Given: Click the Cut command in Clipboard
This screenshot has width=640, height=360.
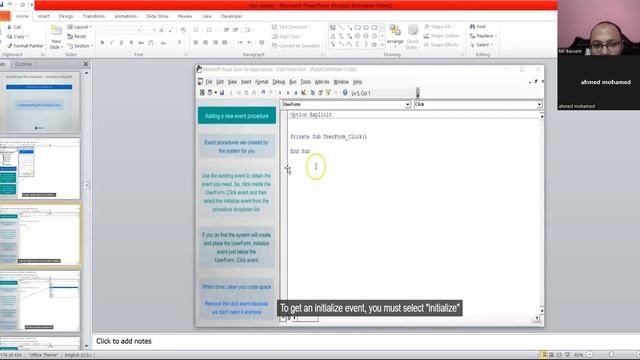Looking at the screenshot, I should [x=13, y=27].
